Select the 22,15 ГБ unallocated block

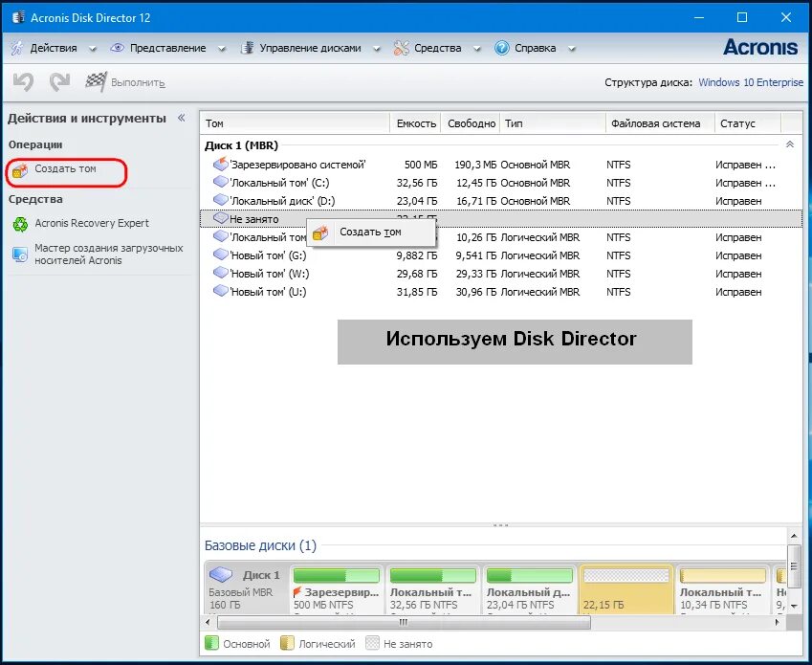(625, 590)
